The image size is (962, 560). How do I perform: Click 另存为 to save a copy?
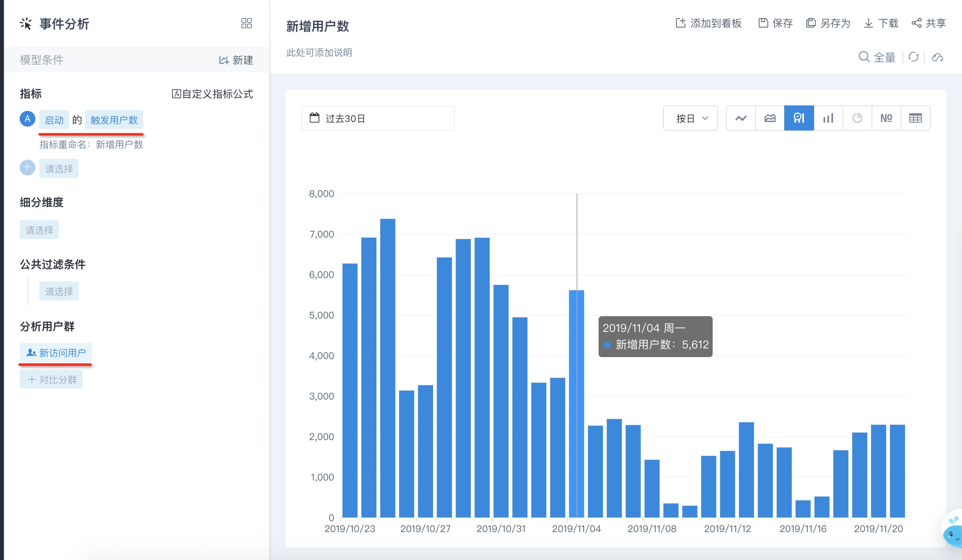[828, 23]
